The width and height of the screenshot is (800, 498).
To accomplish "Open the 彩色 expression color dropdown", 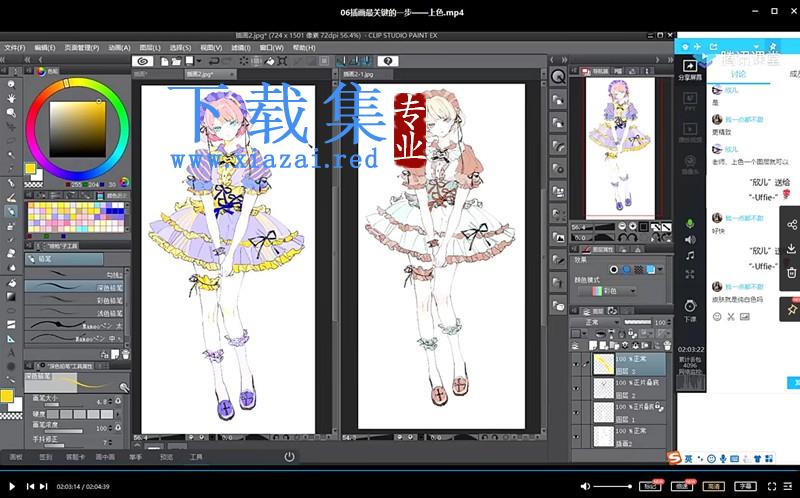I will point(607,291).
